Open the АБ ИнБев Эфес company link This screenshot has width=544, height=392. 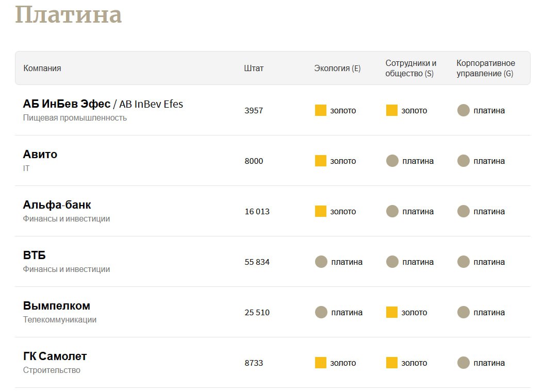[67, 104]
